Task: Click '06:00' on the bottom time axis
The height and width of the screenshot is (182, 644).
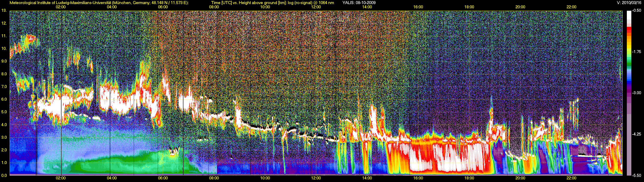Action: pos(163,178)
